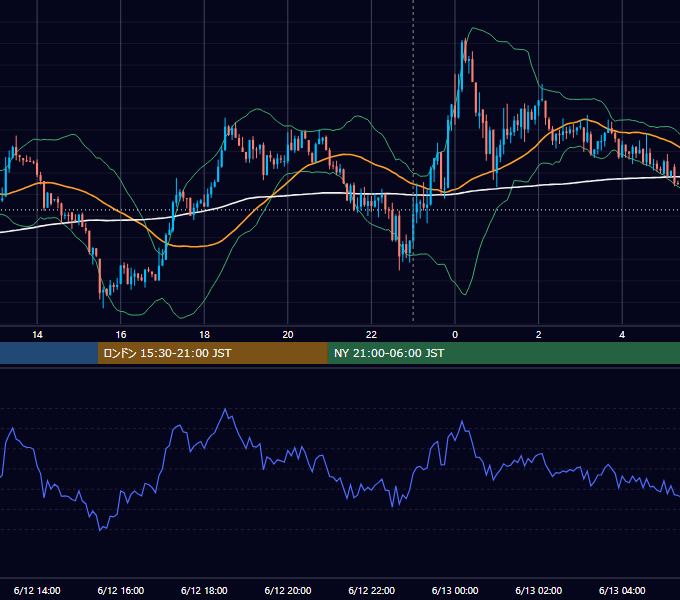
Task: Click the oscillator peak just after 6/13 00:00
Action: pos(462,421)
